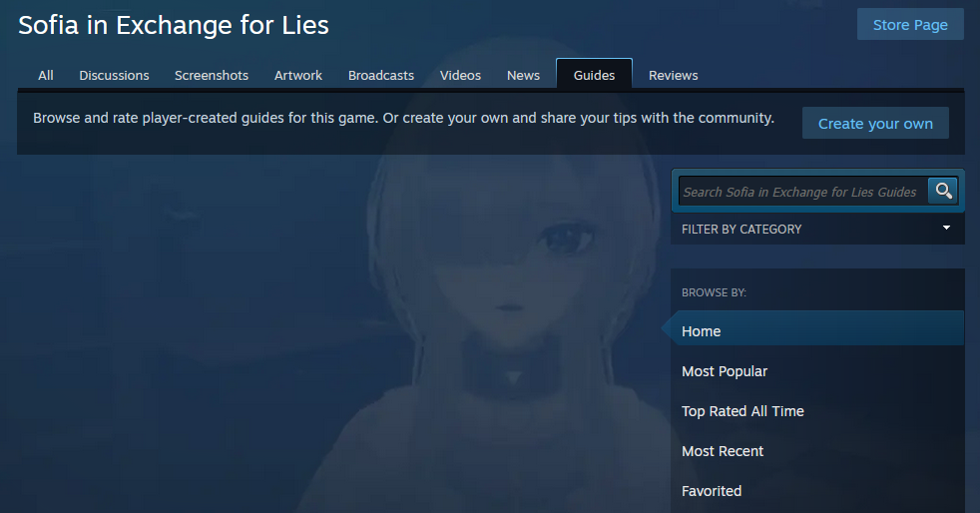Click the Create your own button
The image size is (980, 513).
(875, 123)
